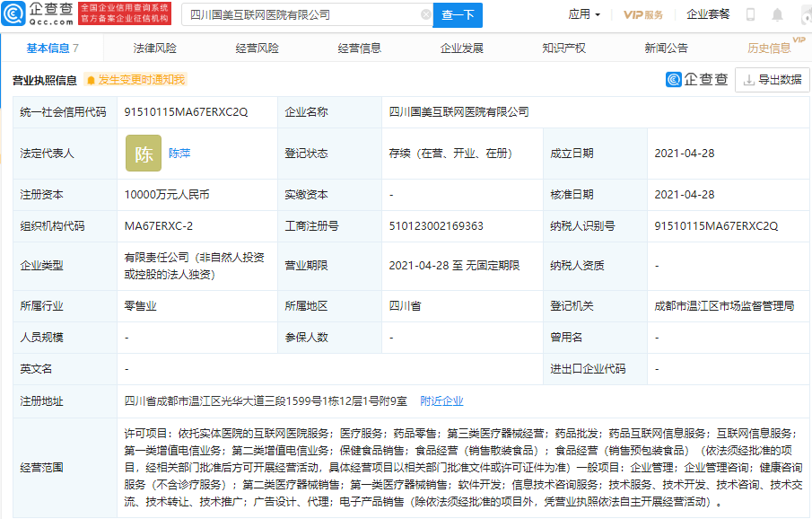Select business registration number 510123002169363
This screenshot has height=519, width=812.
(436, 226)
